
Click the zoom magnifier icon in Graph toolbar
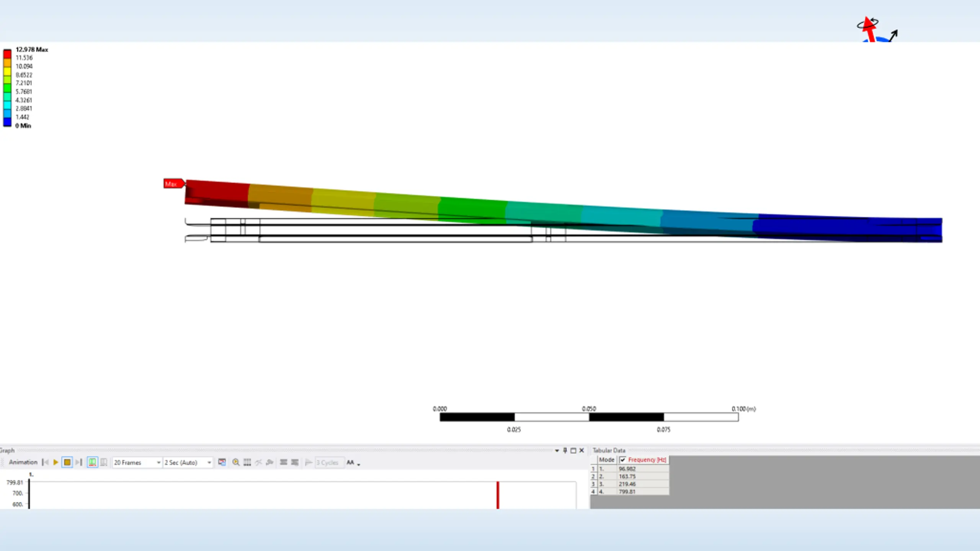236,462
